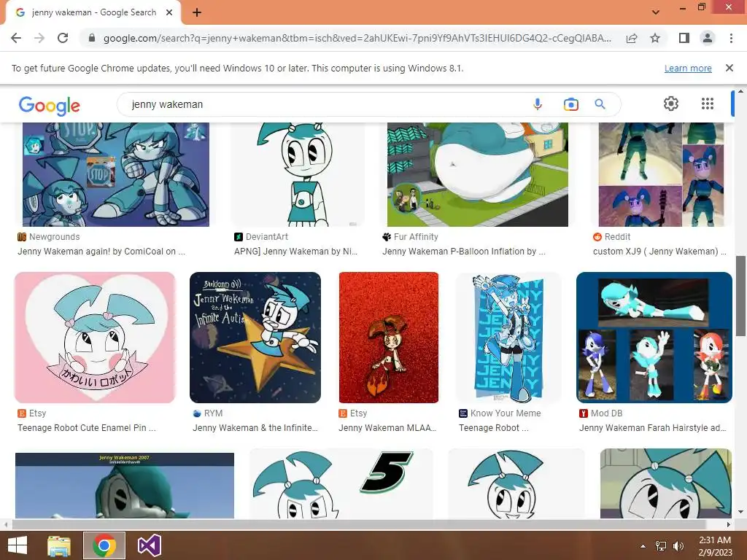Click 'custom XJ9 ( Jenny Wakeman) ...' title

[659, 252]
